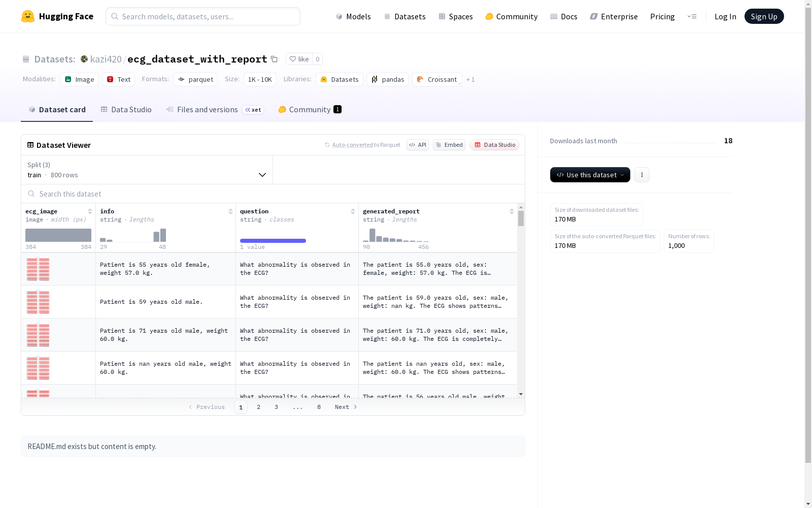The image size is (812, 508).
Task: Open the Community tab with 1 discussion
Action: [310, 110]
